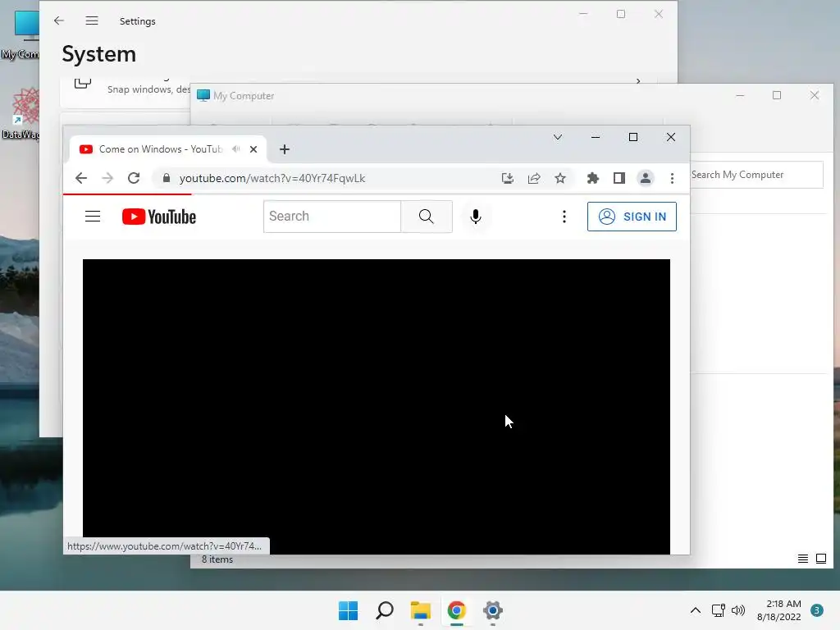The height and width of the screenshot is (630, 840).
Task: Toggle Chrome side panel
Action: 619,178
